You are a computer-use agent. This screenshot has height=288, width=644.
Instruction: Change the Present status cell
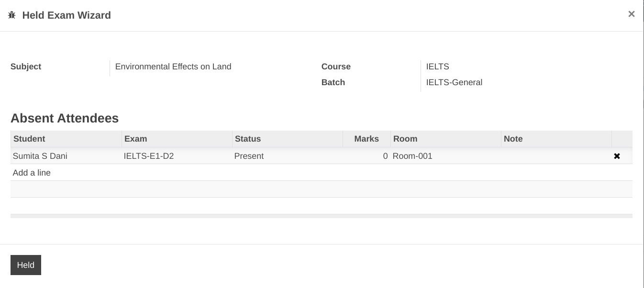pyautogui.click(x=287, y=156)
